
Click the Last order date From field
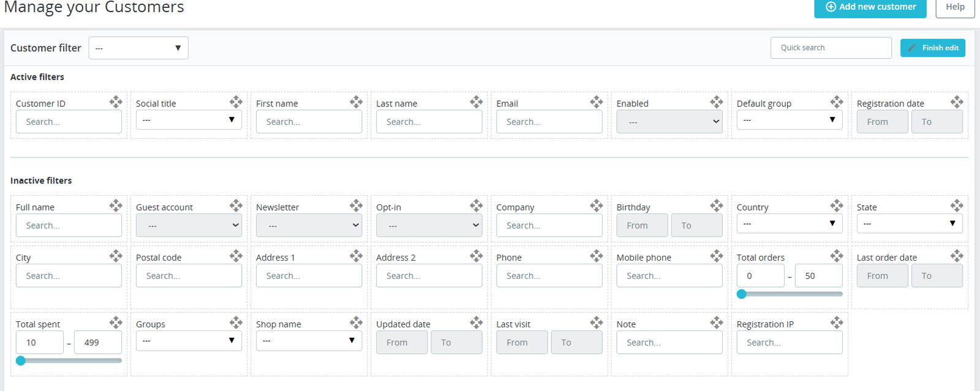[x=883, y=275]
